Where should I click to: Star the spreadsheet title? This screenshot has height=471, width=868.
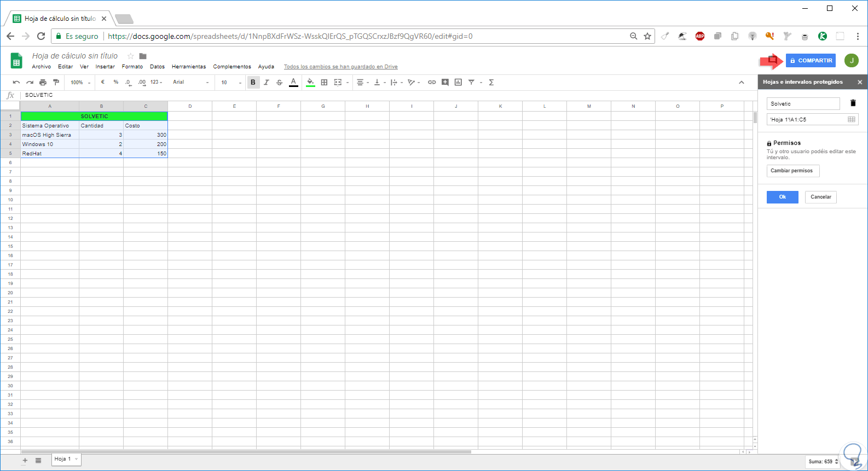pyautogui.click(x=131, y=56)
